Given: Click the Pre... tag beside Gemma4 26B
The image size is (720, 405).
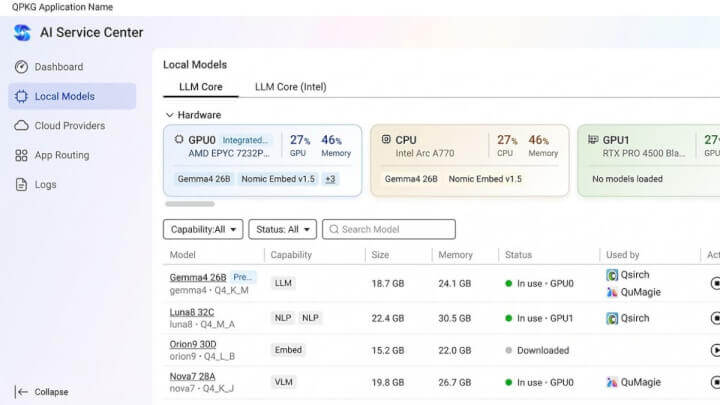Looking at the screenshot, I should (x=243, y=277).
